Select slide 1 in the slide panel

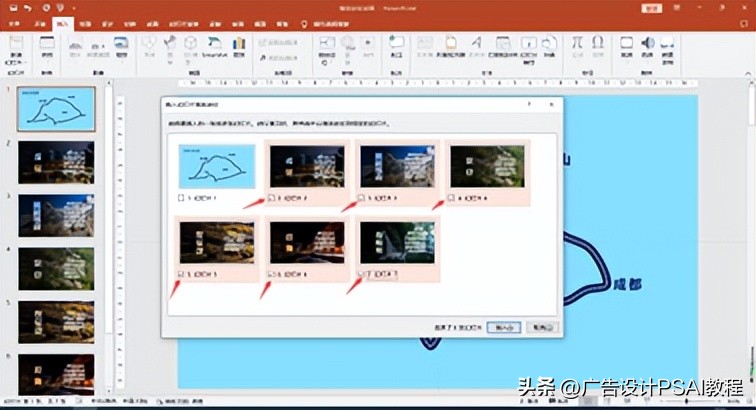coord(56,109)
